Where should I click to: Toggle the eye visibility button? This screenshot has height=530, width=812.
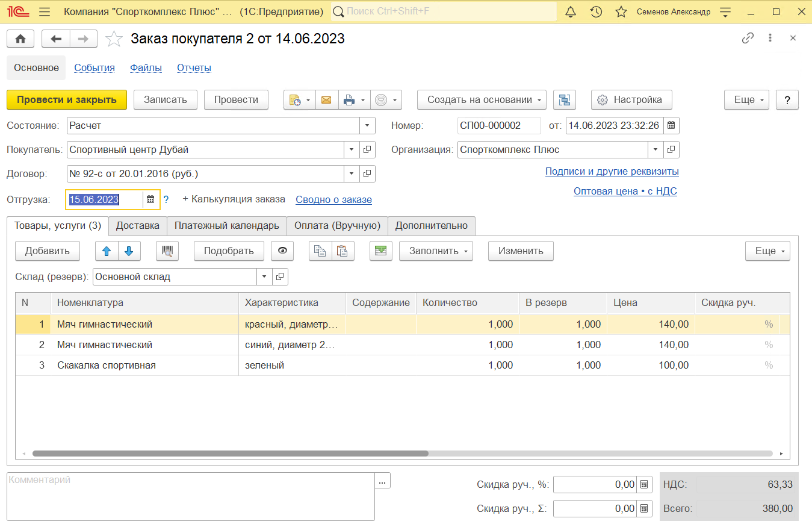282,251
